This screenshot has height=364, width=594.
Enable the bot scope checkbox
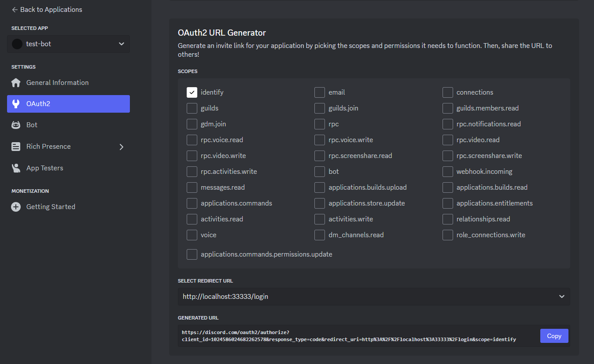click(x=320, y=172)
